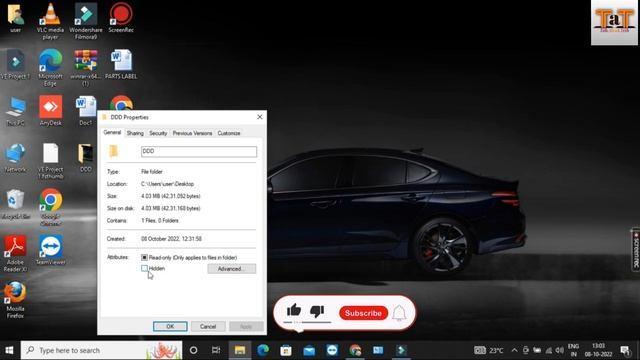This screenshot has width=640, height=360.
Task: Select the PARTS LABEL Word document
Action: coord(121,64)
